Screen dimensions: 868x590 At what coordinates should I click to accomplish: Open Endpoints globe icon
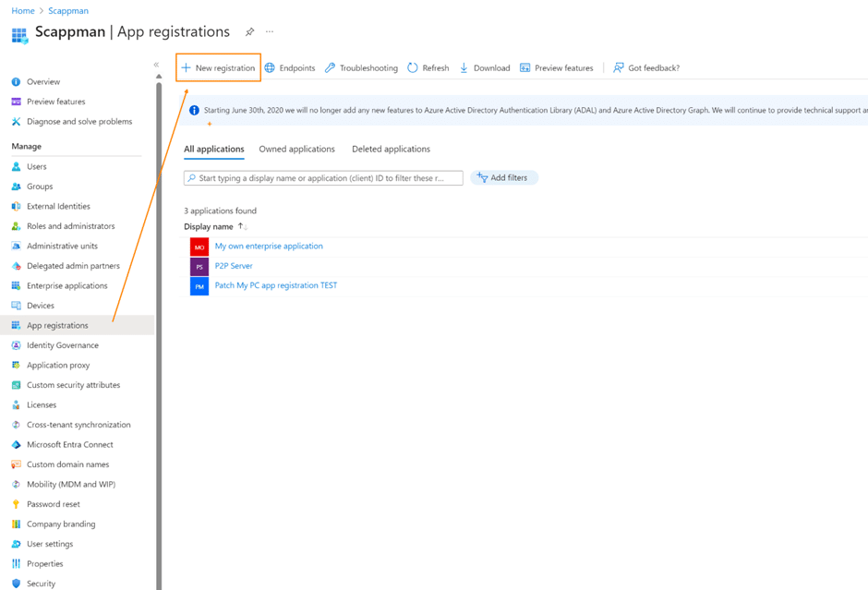click(270, 67)
